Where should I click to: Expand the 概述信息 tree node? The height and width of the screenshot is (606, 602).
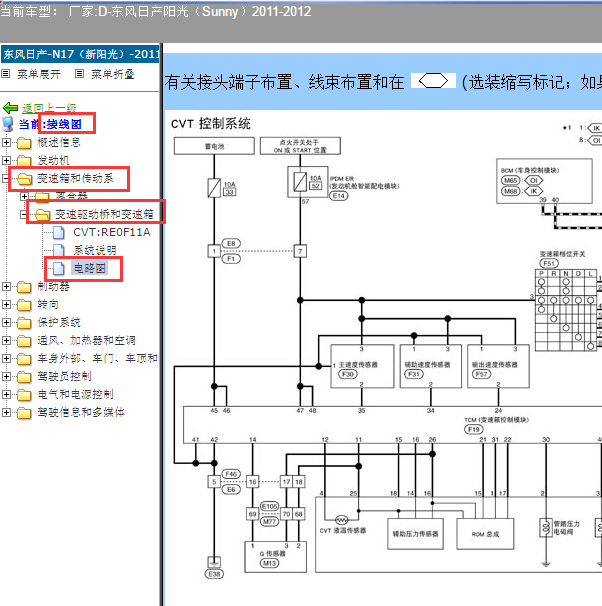coord(6,142)
